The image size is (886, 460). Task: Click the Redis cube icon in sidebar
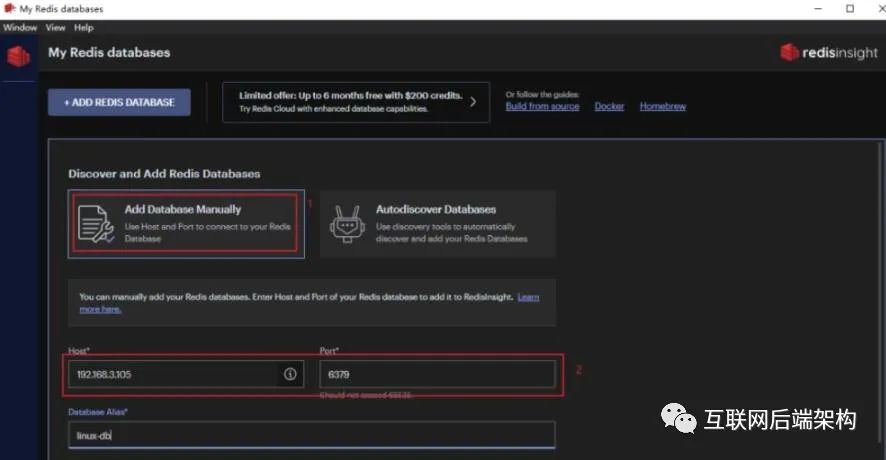[18, 56]
